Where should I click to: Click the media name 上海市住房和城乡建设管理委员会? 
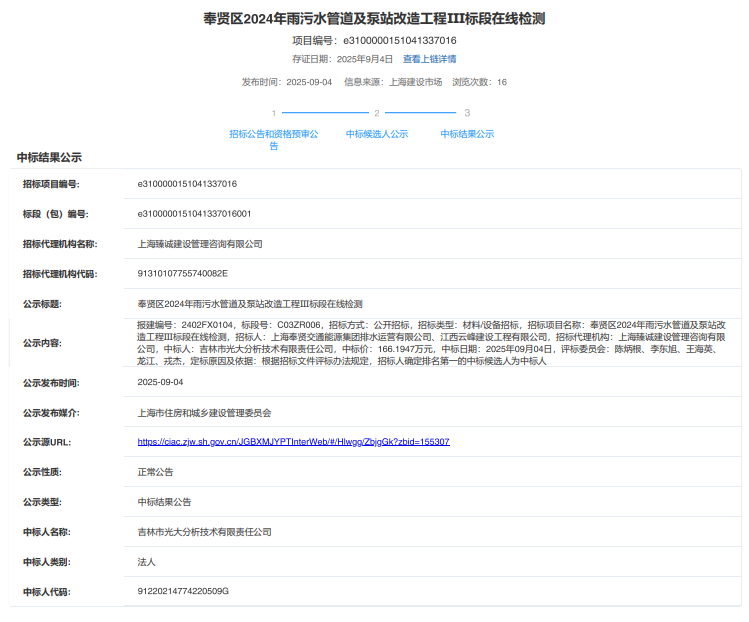204,412
